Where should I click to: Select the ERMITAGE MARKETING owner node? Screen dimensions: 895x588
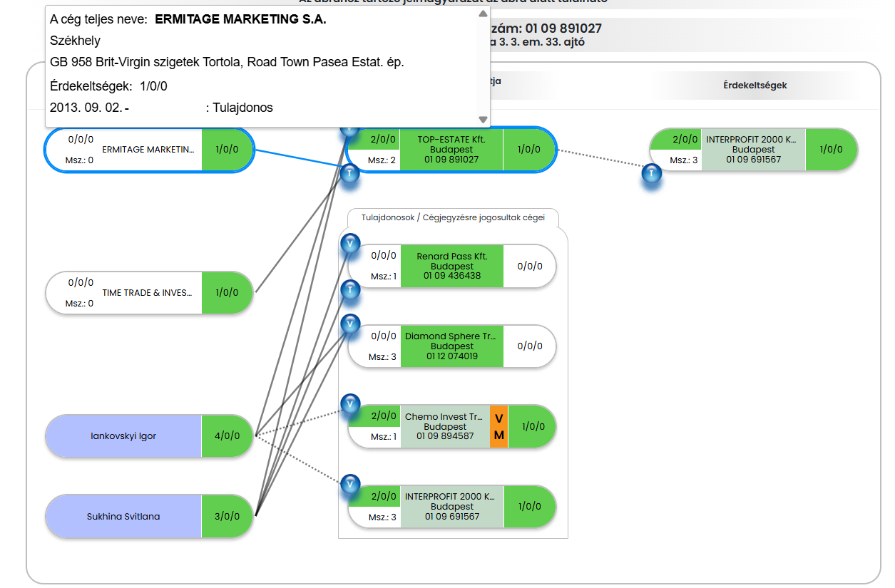coord(148,150)
